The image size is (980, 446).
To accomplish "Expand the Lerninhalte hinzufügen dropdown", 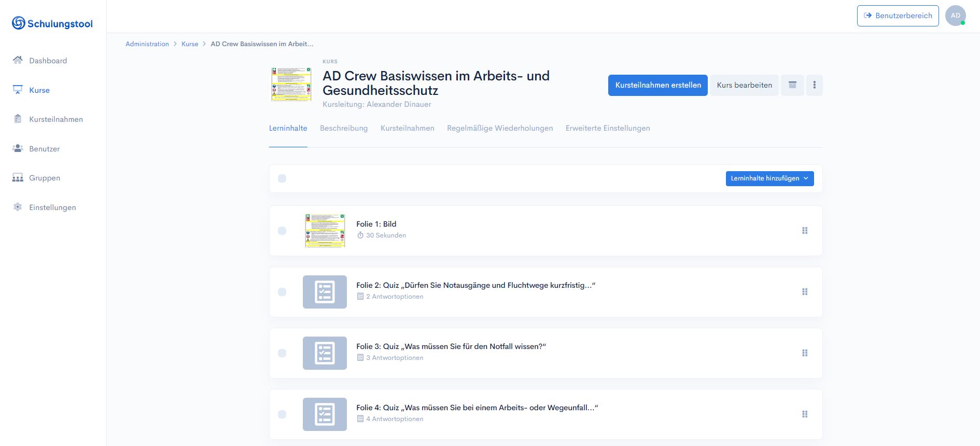I will 769,178.
